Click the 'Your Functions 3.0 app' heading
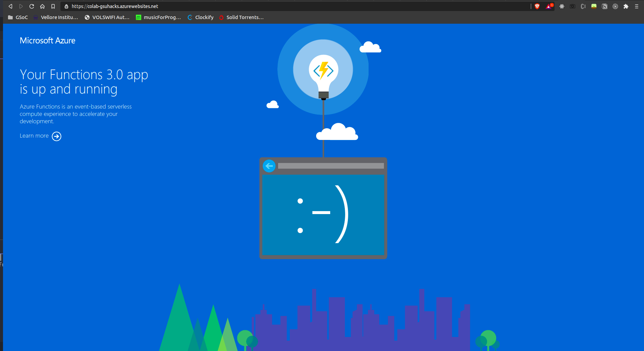 (x=84, y=82)
